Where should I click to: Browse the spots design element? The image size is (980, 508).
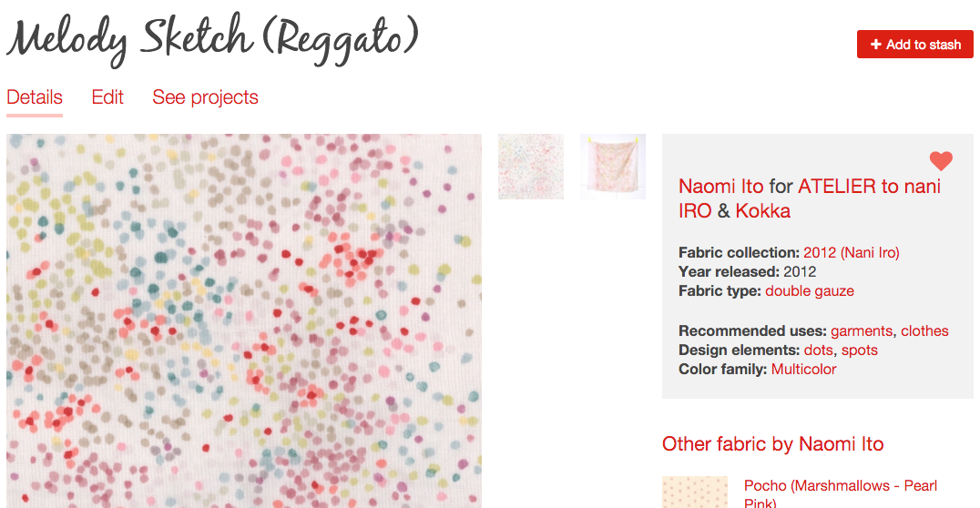[x=860, y=350]
